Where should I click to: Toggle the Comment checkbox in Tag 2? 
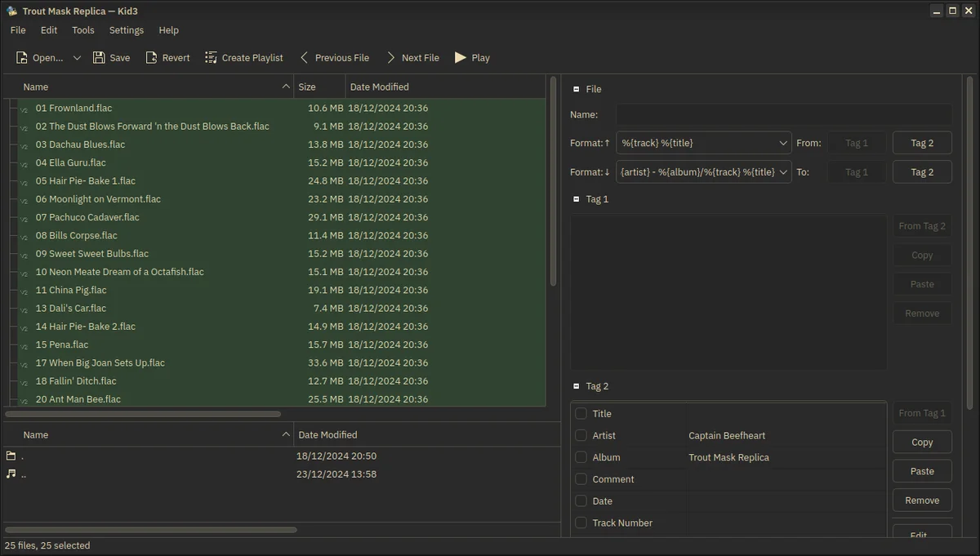580,479
